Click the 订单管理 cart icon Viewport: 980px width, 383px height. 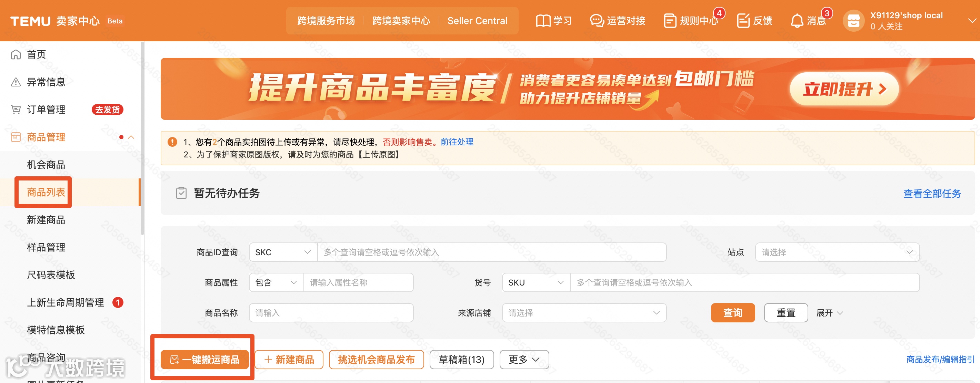(x=16, y=110)
